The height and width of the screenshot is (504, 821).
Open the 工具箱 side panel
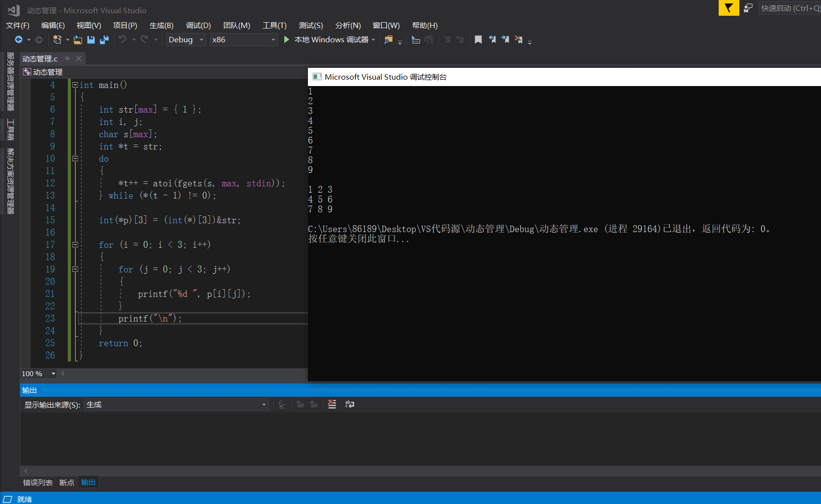[10, 130]
